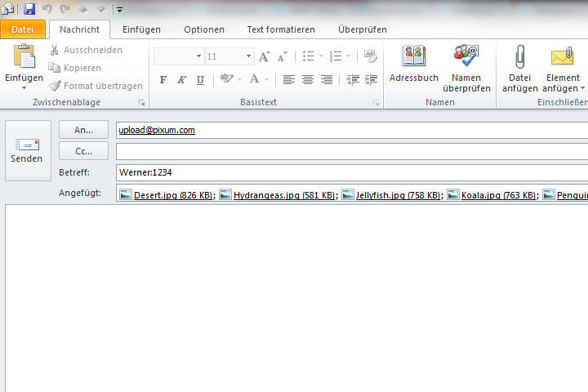This screenshot has width=588, height=392.
Task: Apply font color with A icon
Action: coord(254,78)
